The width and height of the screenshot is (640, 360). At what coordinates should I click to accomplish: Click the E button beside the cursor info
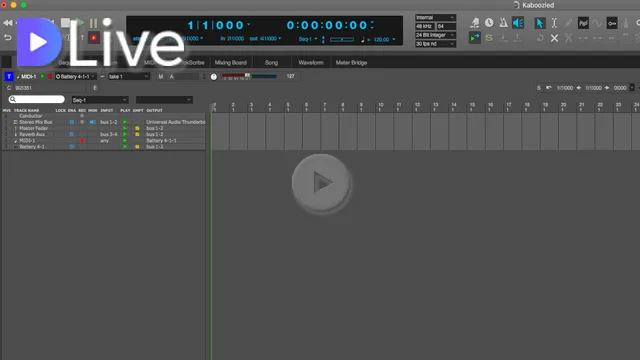point(95,88)
